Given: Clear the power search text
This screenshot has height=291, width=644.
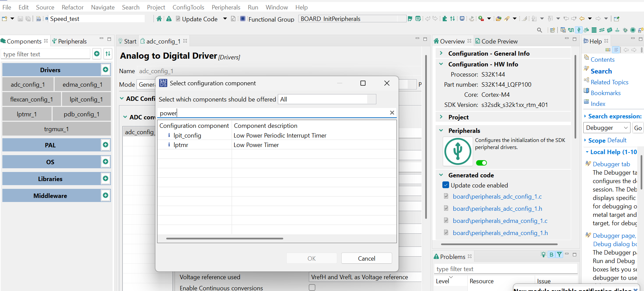Looking at the screenshot, I should [392, 113].
